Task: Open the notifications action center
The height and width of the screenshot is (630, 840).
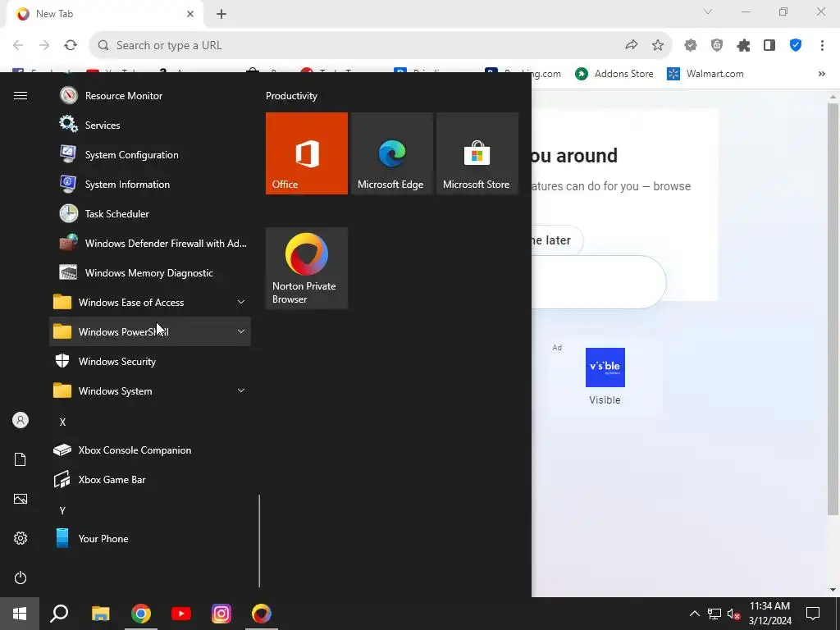Action: pyautogui.click(x=813, y=614)
